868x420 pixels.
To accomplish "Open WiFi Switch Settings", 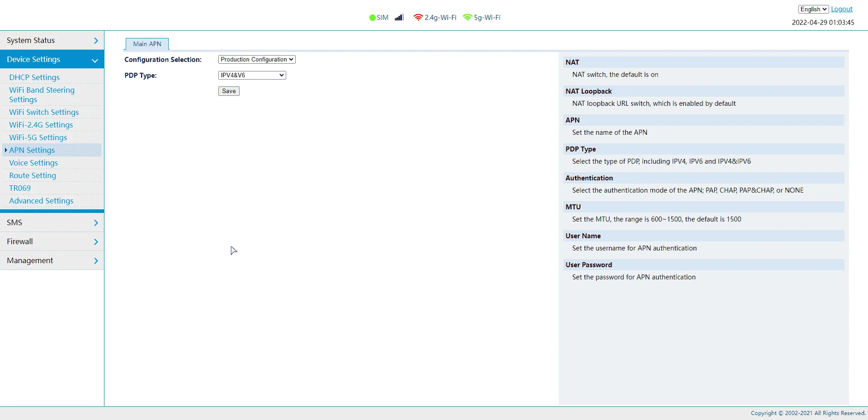I will click(x=44, y=112).
